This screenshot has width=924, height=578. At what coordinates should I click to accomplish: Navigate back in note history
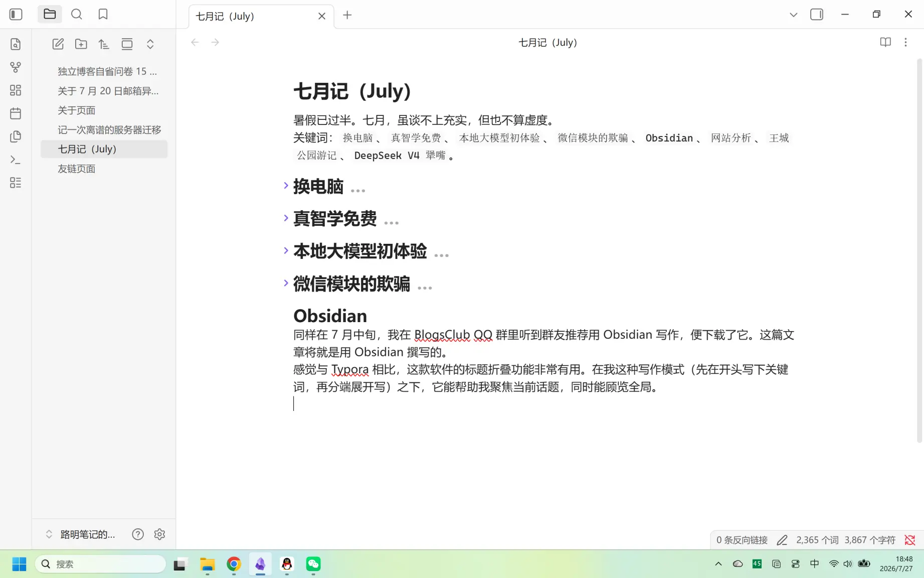coord(195,42)
